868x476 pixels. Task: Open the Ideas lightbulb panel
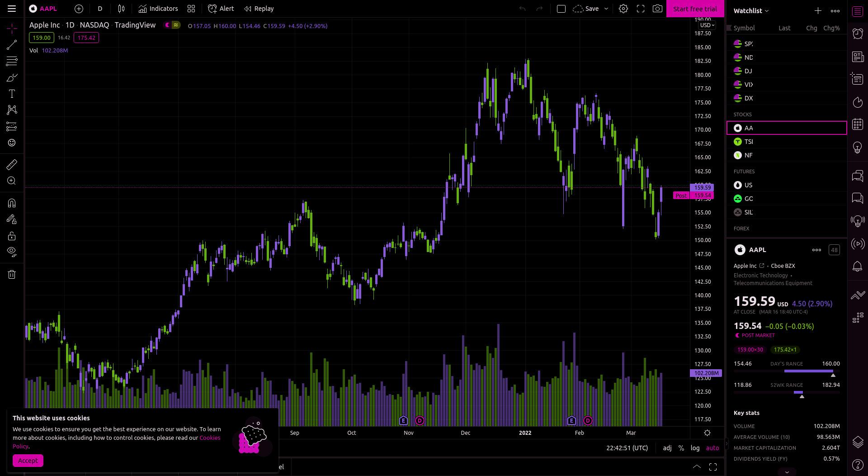click(858, 148)
